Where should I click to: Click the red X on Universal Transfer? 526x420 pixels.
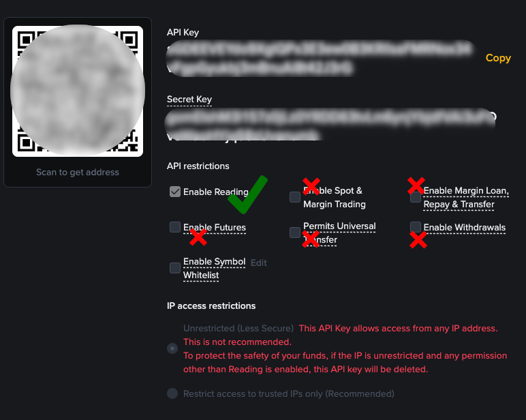pyautogui.click(x=311, y=239)
